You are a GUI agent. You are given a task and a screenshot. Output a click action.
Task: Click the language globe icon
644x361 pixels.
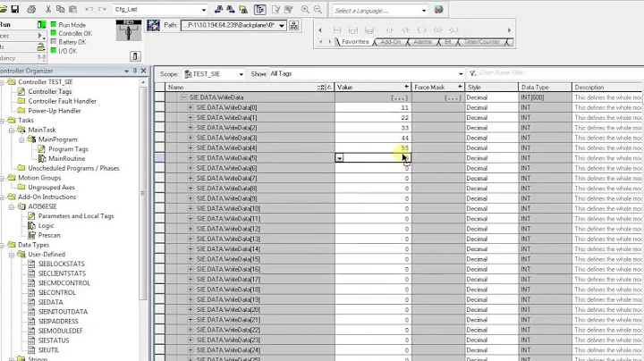pos(438,10)
